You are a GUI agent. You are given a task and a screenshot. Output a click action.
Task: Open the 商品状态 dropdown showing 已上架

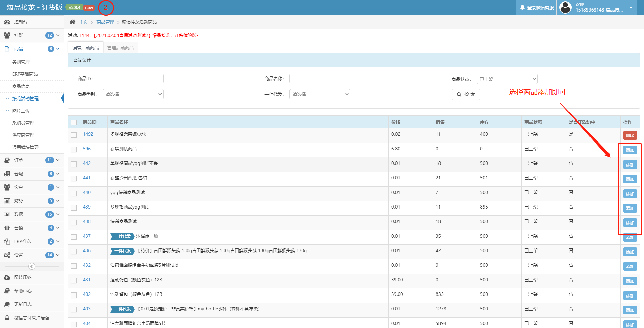pos(507,79)
